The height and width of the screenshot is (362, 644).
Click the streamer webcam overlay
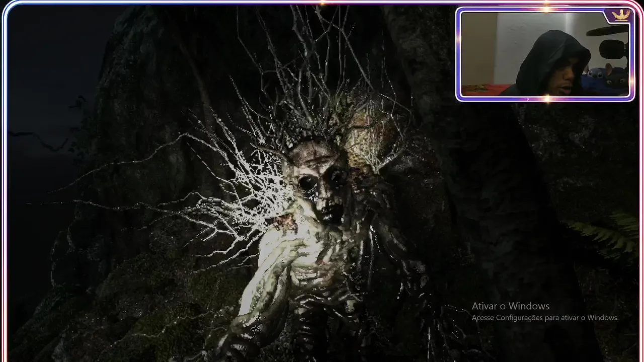click(x=545, y=54)
